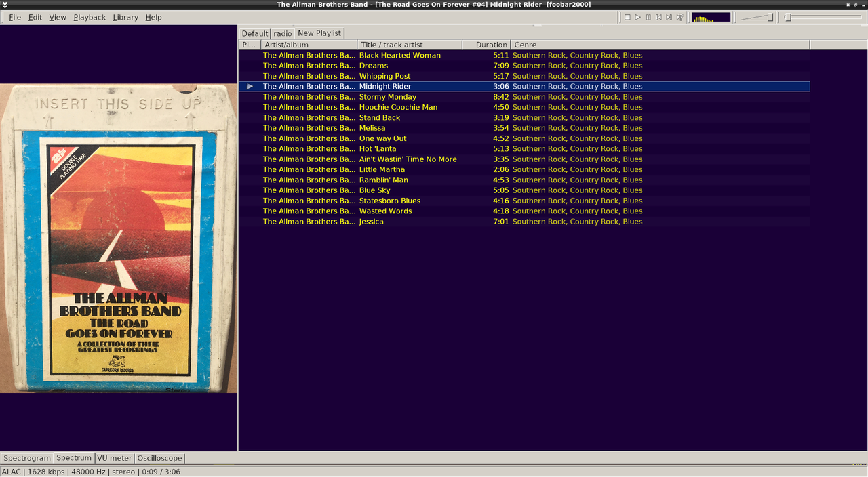Show the Spectrogram visualization tab
The height and width of the screenshot is (477, 868).
point(27,459)
